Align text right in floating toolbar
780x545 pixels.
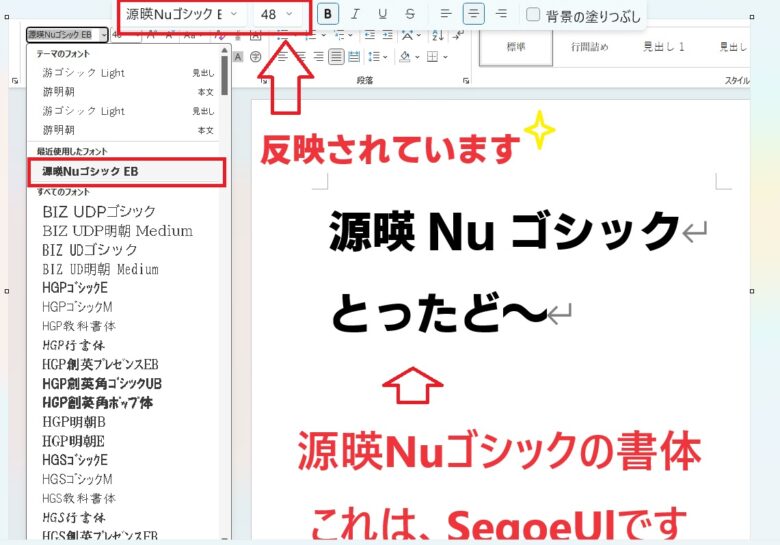[501, 14]
